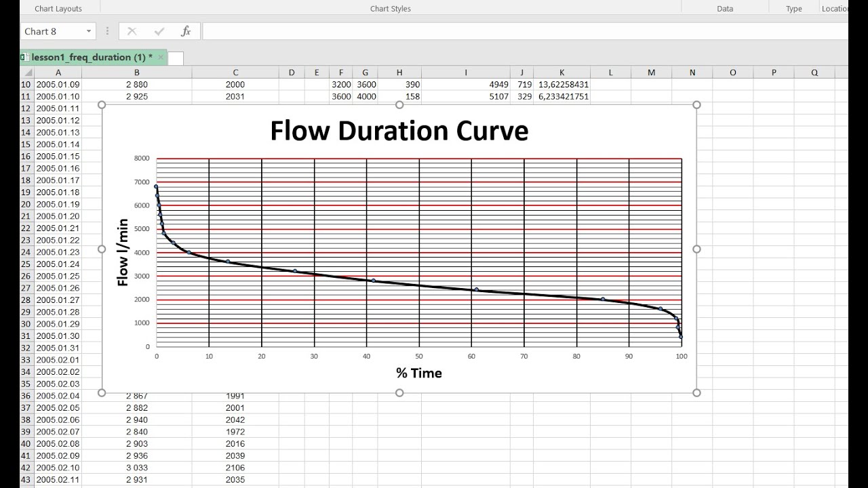
Task: Click inside the empty formula bar
Action: [x=525, y=31]
